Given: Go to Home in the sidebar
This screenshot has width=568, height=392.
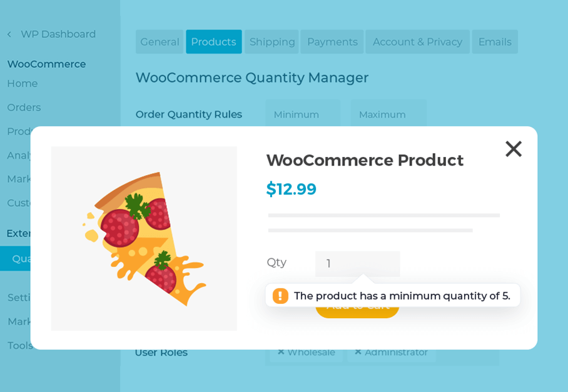Looking at the screenshot, I should pyautogui.click(x=23, y=83).
